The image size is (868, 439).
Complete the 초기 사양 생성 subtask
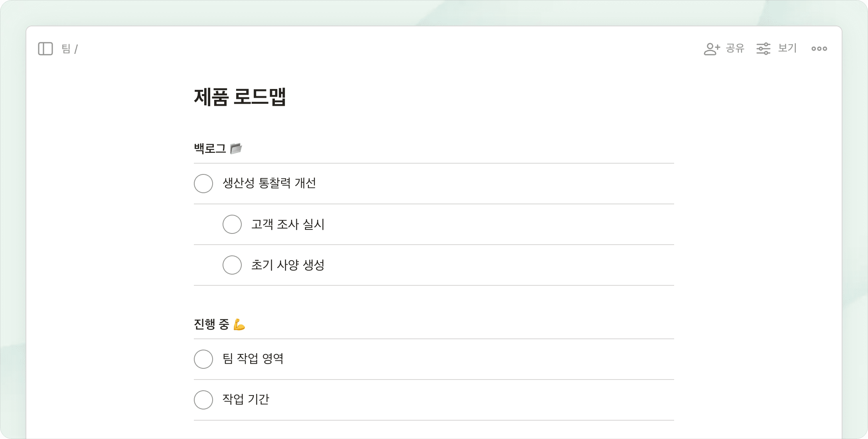tap(232, 265)
